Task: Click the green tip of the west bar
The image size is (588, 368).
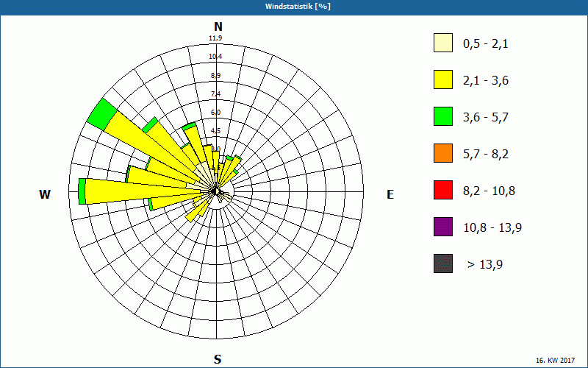Action: (82, 191)
